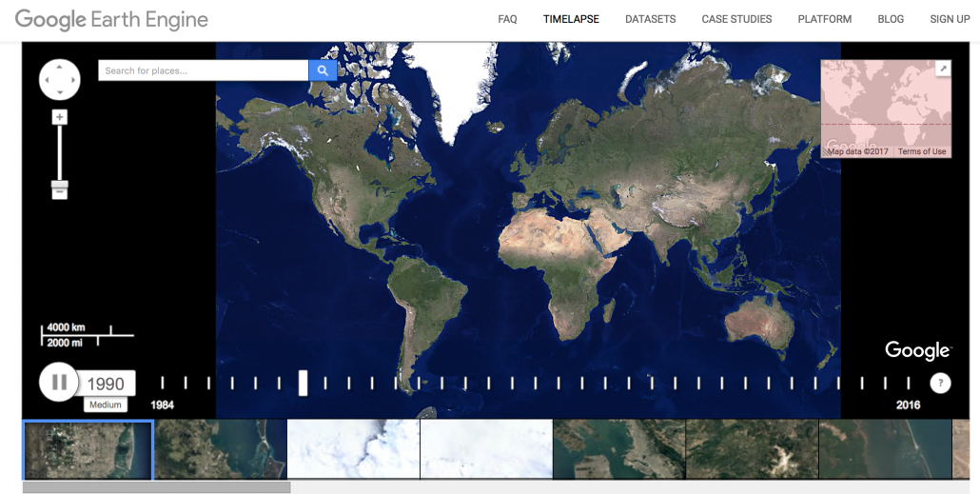This screenshot has height=494, width=980.
Task: Open Terms of Use link on minimap
Action: pos(922,151)
